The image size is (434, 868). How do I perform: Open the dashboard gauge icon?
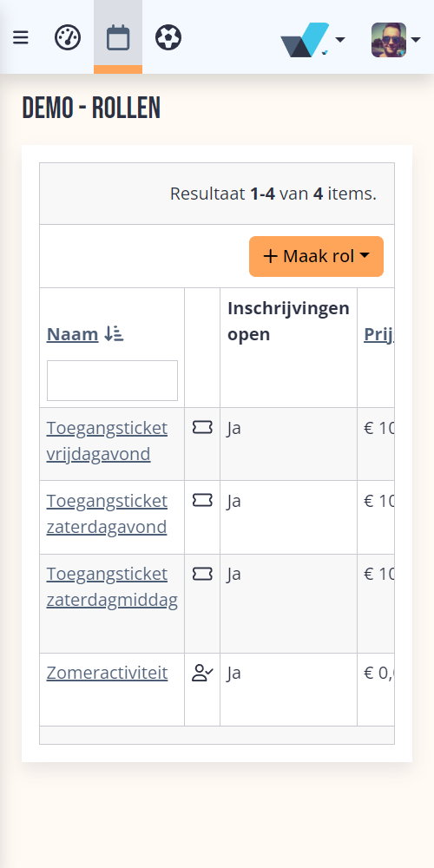tap(68, 37)
